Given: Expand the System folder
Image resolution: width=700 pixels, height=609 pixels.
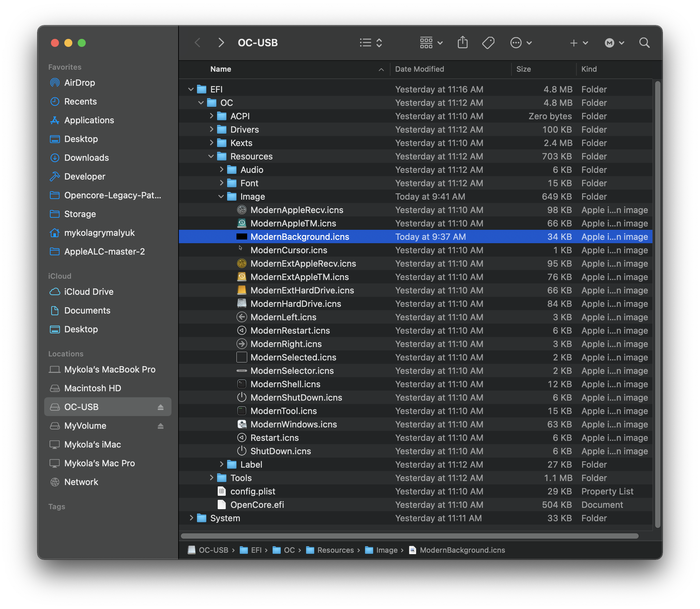Looking at the screenshot, I should coord(191,518).
